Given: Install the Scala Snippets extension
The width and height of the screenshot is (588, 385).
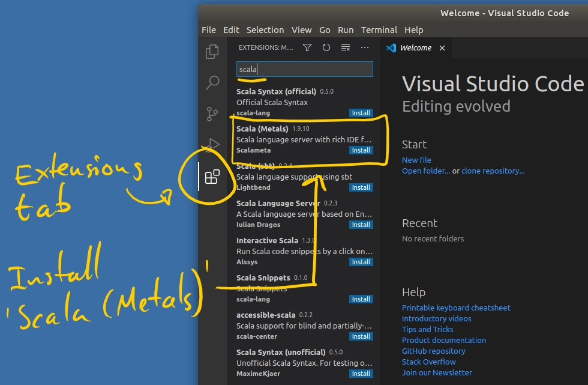Looking at the screenshot, I should tap(361, 299).
